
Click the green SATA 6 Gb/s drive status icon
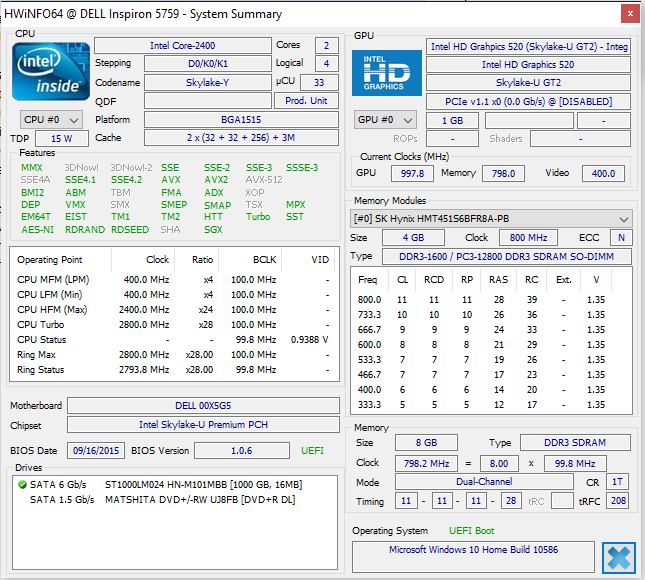pos(22,485)
